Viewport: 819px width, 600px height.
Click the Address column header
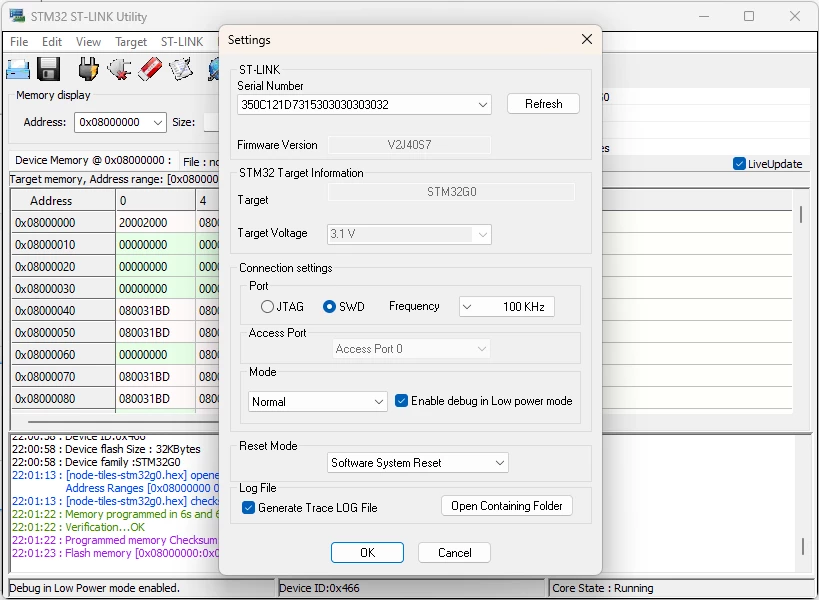(x=63, y=201)
